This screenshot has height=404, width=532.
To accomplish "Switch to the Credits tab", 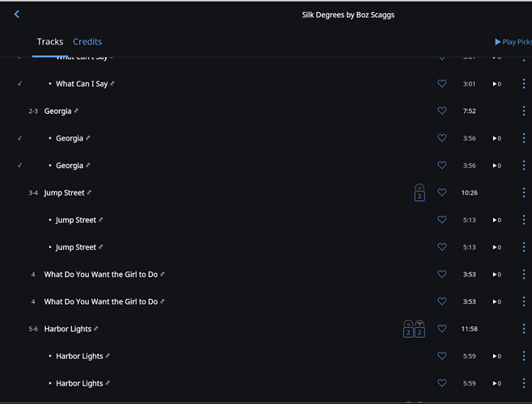I will [x=87, y=41].
